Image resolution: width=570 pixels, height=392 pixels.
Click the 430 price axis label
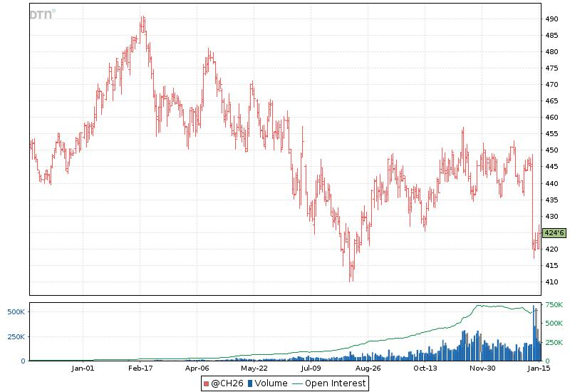click(x=551, y=216)
